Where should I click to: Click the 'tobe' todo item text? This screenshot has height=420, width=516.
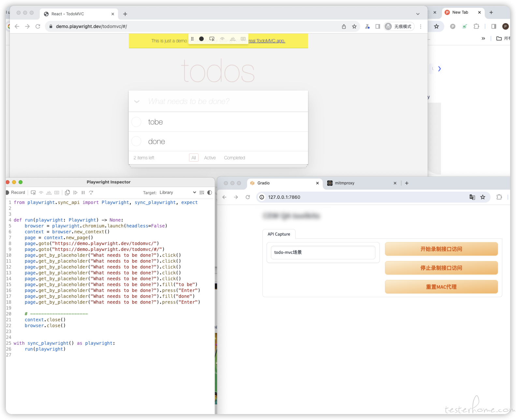click(x=155, y=122)
